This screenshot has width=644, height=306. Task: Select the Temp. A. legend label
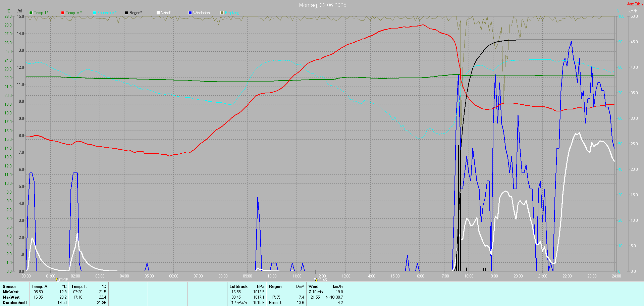tap(73, 13)
